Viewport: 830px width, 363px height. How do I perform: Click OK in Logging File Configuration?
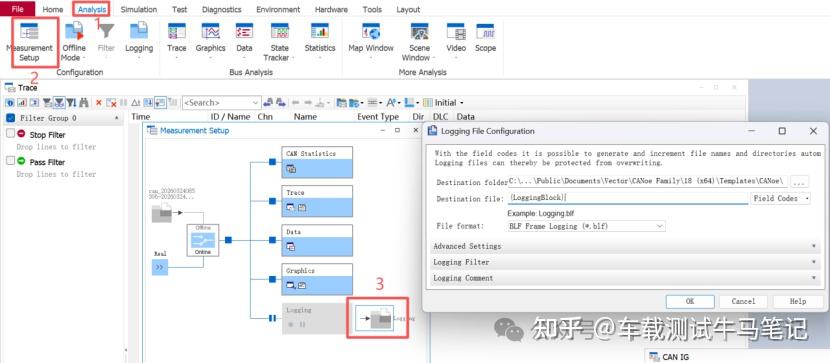(x=690, y=301)
